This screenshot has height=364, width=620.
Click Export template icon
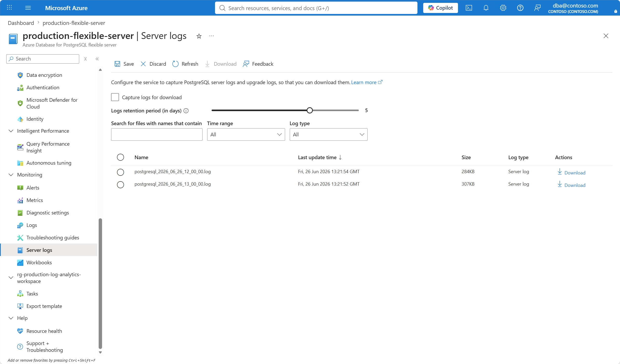click(x=20, y=306)
